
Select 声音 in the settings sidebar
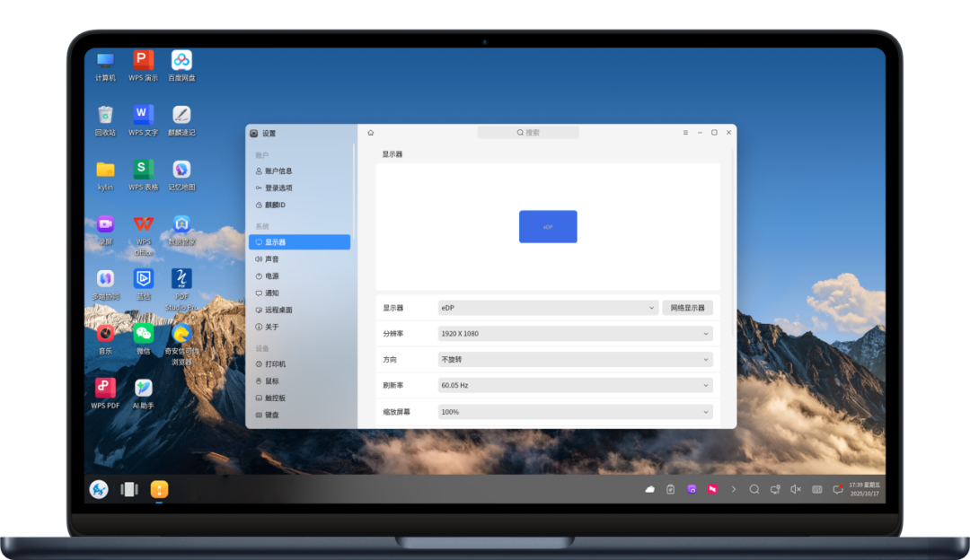coord(272,258)
